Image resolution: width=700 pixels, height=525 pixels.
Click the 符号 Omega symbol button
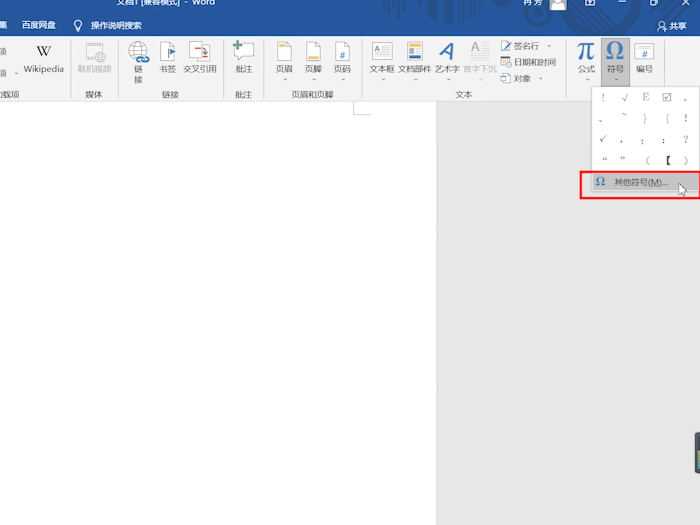(615, 58)
